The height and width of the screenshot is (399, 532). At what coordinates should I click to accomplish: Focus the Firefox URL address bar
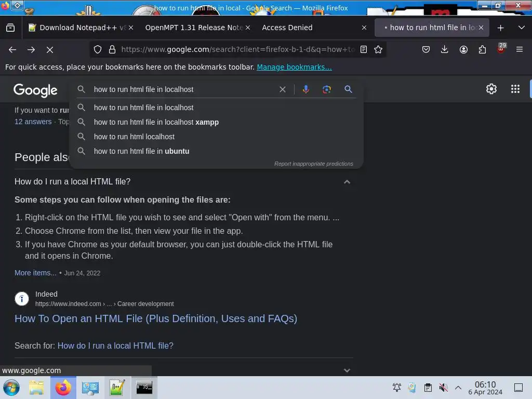point(237,49)
